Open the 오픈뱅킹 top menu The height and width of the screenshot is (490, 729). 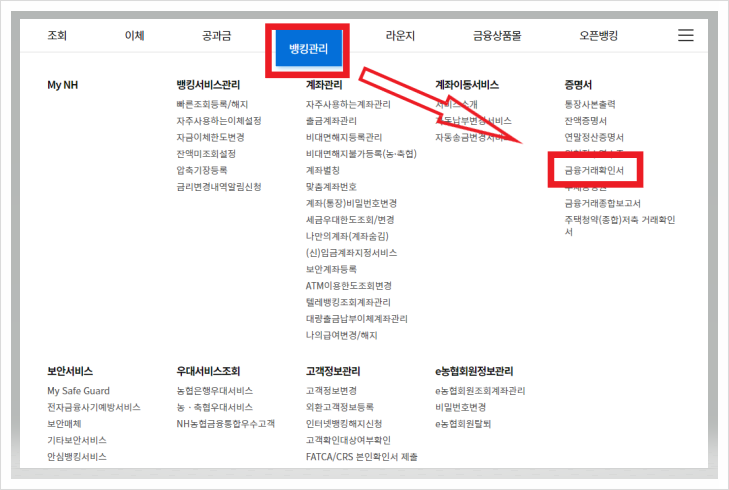pos(598,35)
